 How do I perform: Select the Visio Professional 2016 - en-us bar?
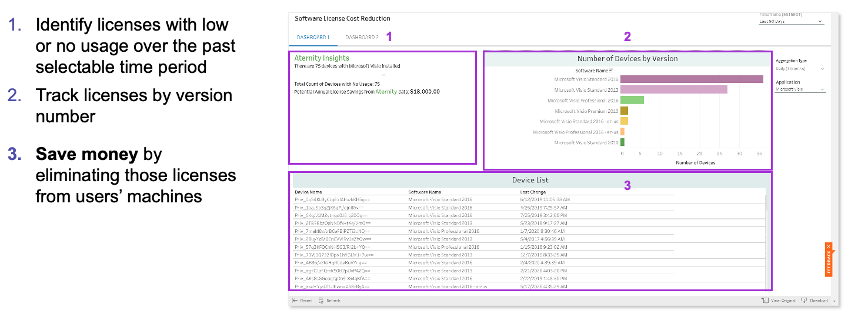pos(622,132)
